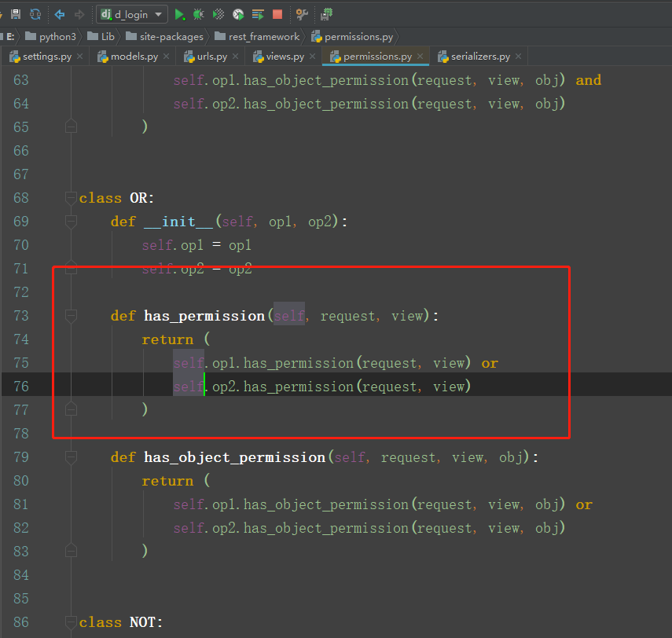
Task: Select the Lib folder in the breadcrumb
Action: pyautogui.click(x=101, y=37)
